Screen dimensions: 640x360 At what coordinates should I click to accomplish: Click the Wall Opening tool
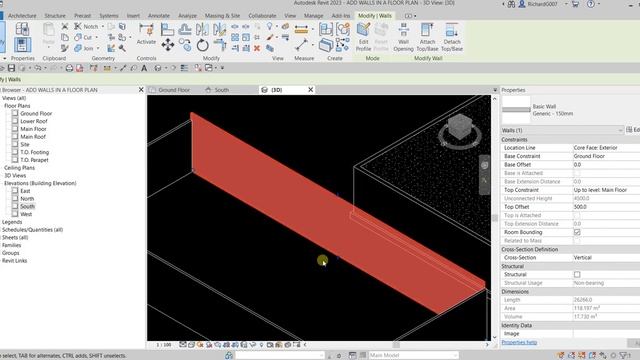coord(403,37)
